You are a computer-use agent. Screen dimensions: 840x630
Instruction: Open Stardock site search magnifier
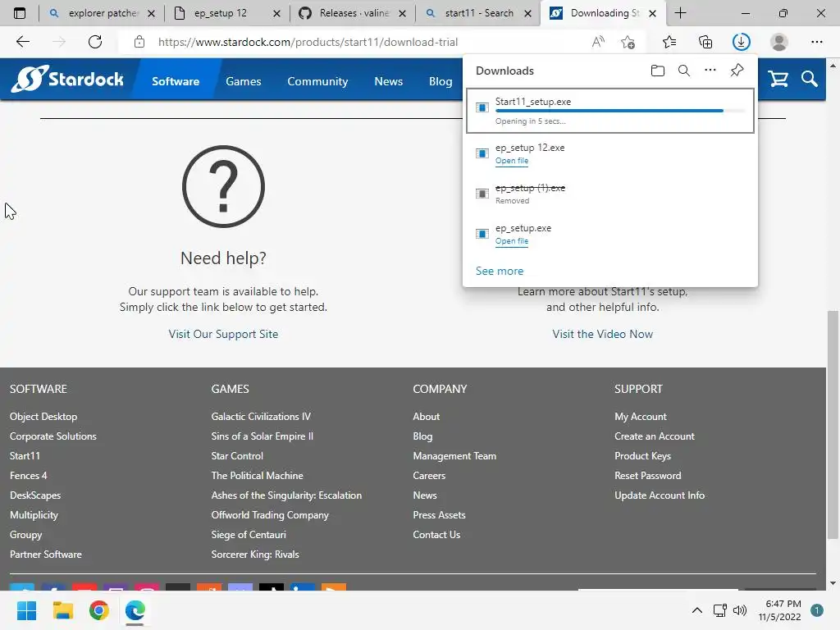point(810,80)
